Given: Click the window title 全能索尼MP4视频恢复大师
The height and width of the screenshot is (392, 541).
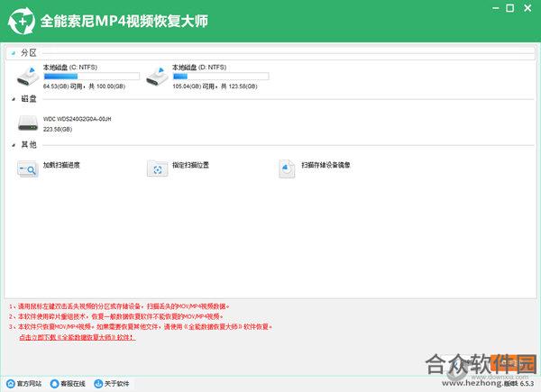Looking at the screenshot, I should [x=124, y=22].
